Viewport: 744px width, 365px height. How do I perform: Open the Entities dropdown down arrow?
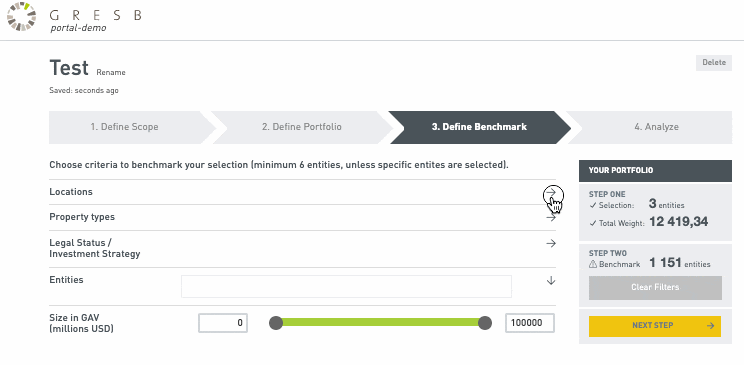551,281
